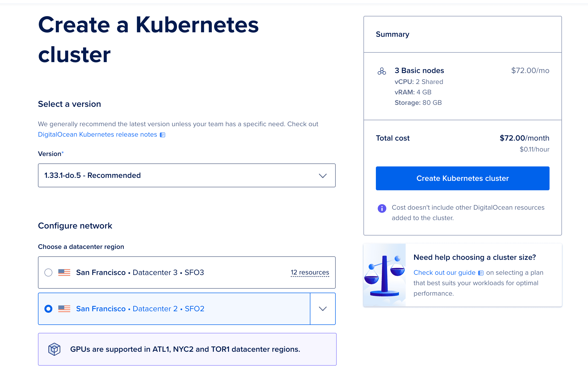Viewport: 588px width, 390px height.
Task: Expand the SFO2 datacenter chevron
Action: [x=323, y=309]
